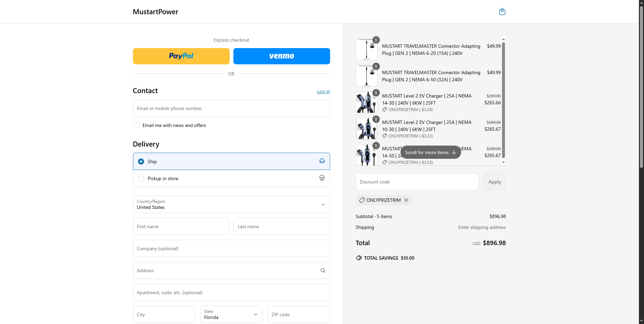Open the shopping bag cart icon
The width and height of the screenshot is (644, 324).
click(502, 12)
